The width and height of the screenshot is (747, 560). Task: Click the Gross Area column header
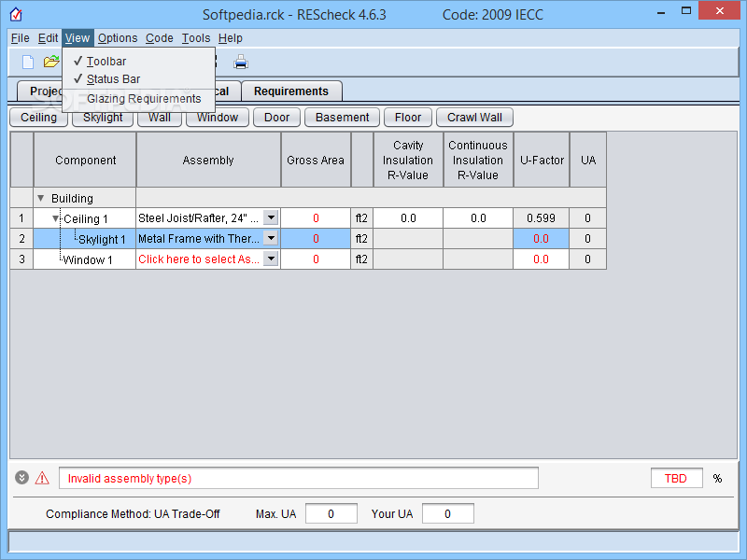click(316, 160)
